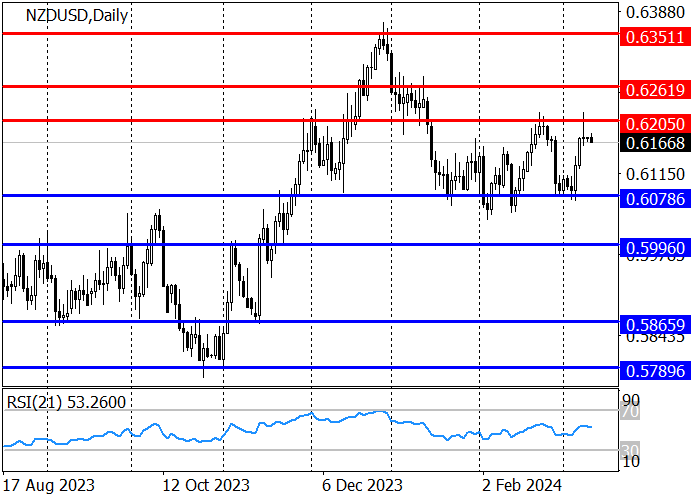This screenshot has width=700, height=500.
Task: Click the 0.61150 axis price value
Action: point(655,174)
